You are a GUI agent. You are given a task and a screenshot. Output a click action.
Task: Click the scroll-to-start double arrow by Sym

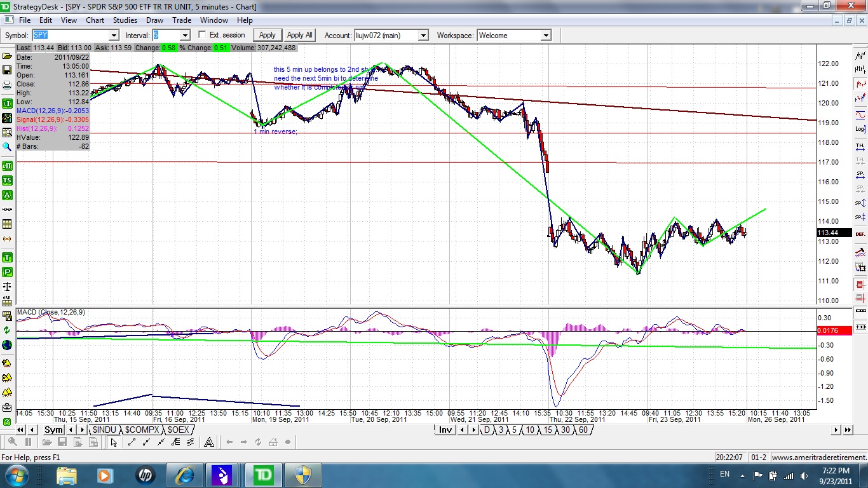21,430
